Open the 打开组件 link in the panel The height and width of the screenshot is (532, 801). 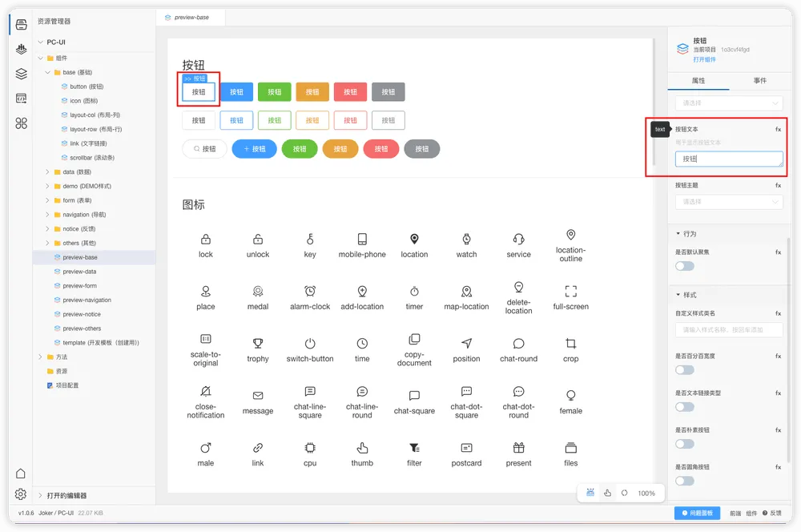[704, 58]
